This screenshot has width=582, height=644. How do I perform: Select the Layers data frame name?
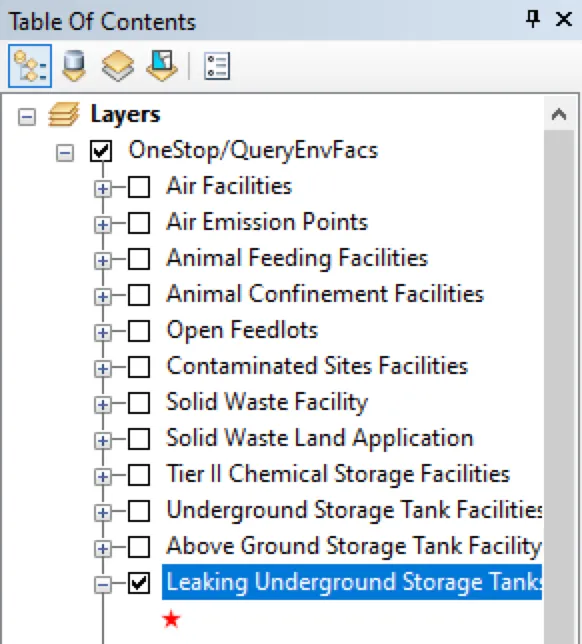point(125,115)
